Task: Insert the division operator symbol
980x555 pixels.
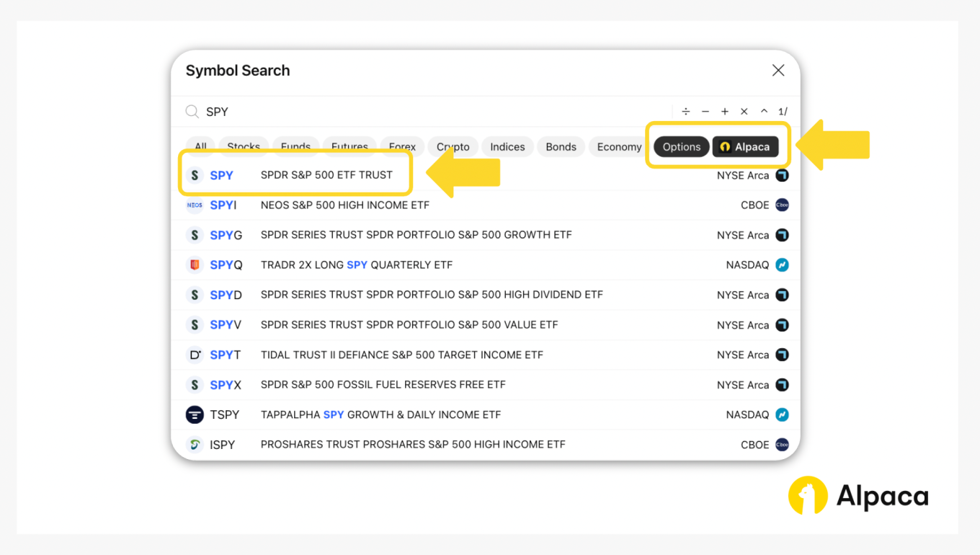Action: (x=686, y=112)
